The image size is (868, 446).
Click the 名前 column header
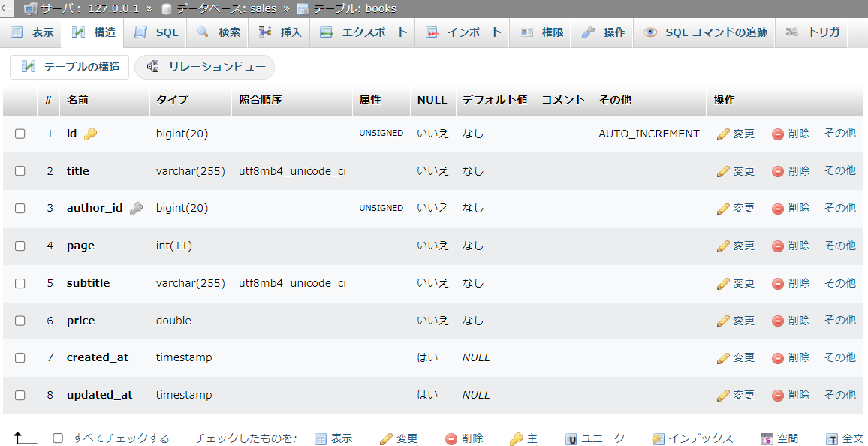point(77,100)
